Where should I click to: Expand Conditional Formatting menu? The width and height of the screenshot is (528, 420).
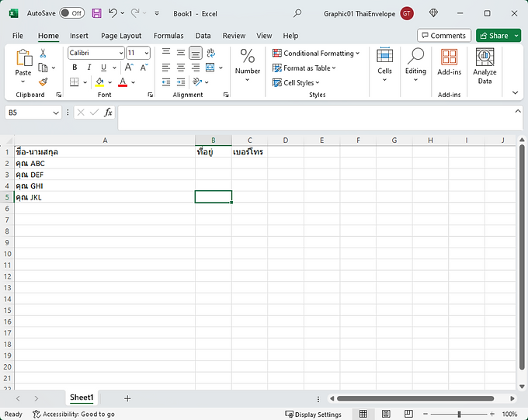coord(316,54)
